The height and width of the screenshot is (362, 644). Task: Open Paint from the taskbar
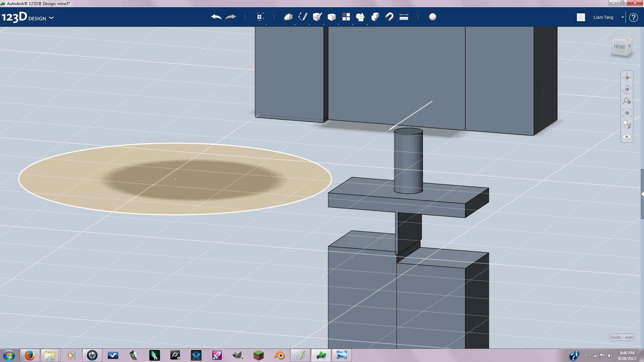click(300, 355)
